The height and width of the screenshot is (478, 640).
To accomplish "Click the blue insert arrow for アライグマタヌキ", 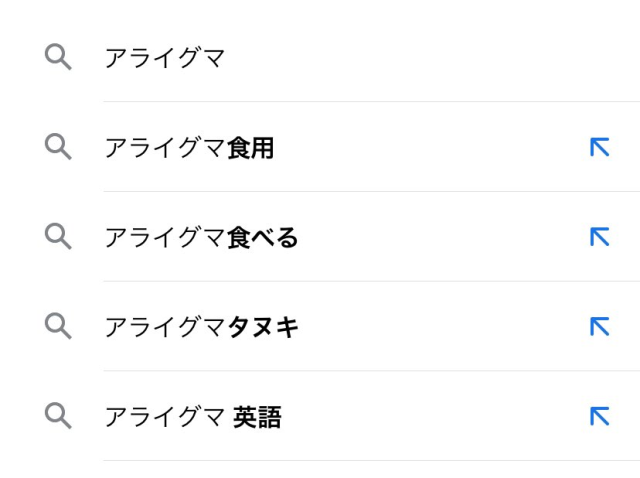I will pyautogui.click(x=599, y=326).
